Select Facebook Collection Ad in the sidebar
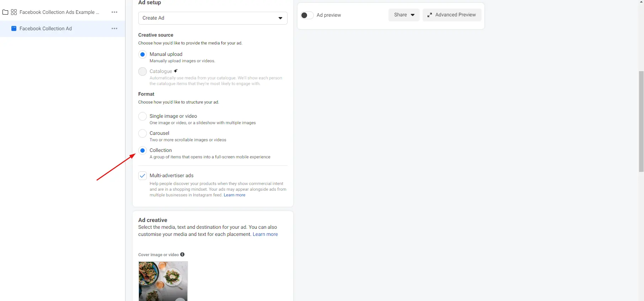The width and height of the screenshot is (644, 301). point(45,28)
